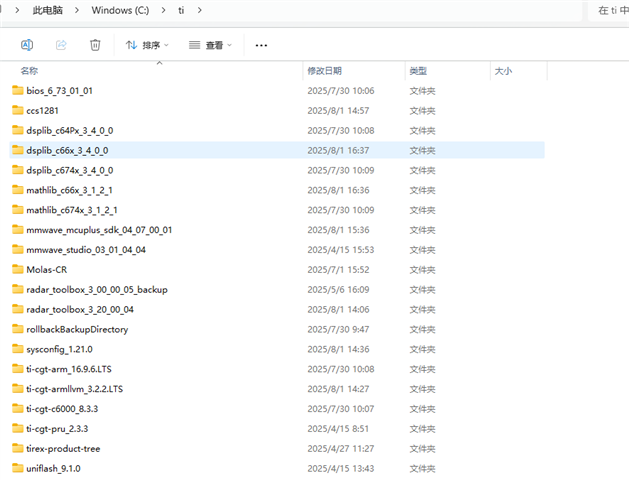Sort by the 名称 column header
The width and height of the screenshot is (629, 480).
pos(29,71)
